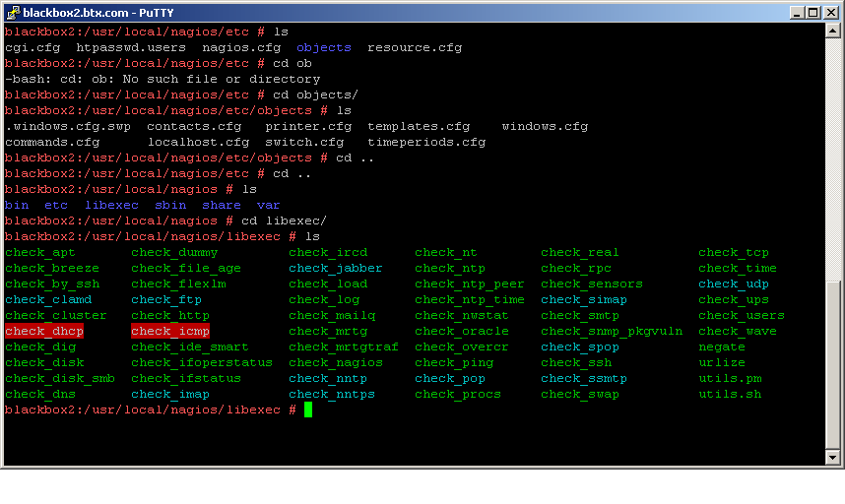
Task: Close the PuTTY window
Action: 831,13
